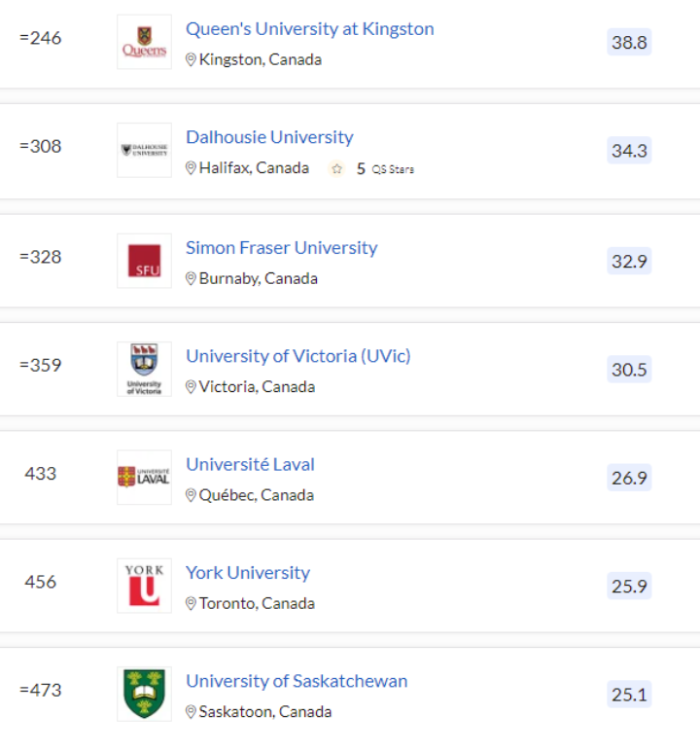Click the location pin beside Halifax, Canada

click(x=191, y=168)
